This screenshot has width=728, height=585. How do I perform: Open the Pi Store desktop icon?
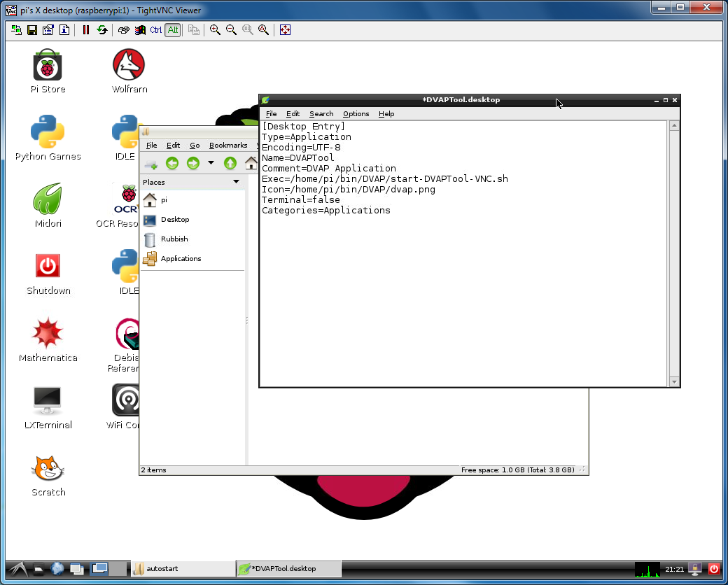pyautogui.click(x=48, y=71)
